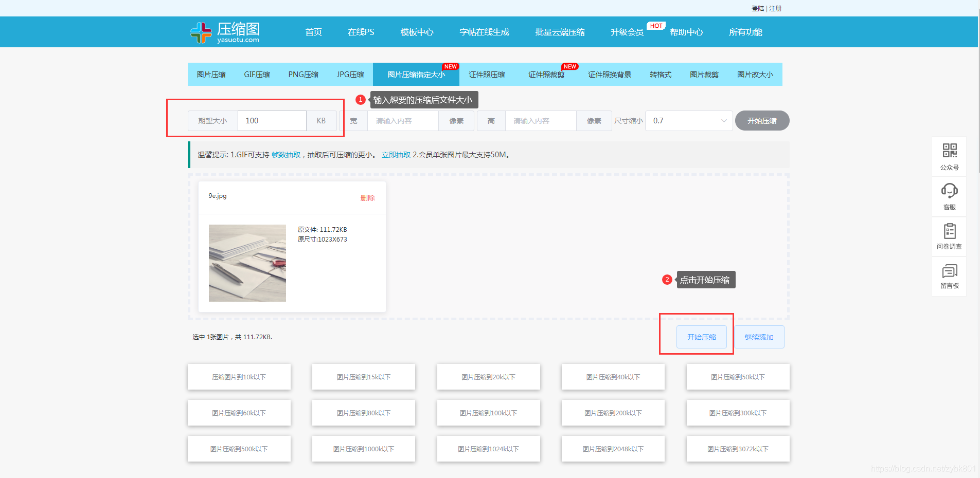Click the 原尺寸:1023X673 text
980x478 pixels.
(323, 240)
